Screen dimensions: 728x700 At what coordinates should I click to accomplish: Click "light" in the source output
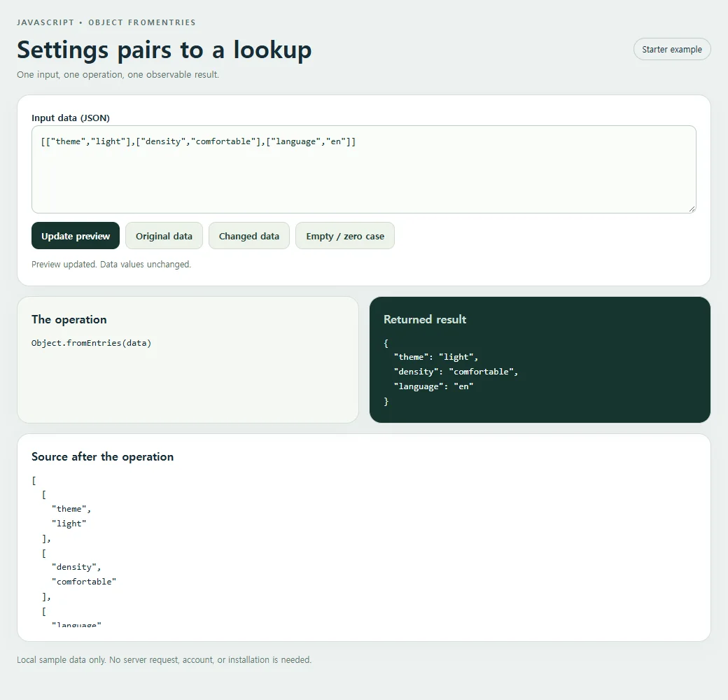(69, 524)
